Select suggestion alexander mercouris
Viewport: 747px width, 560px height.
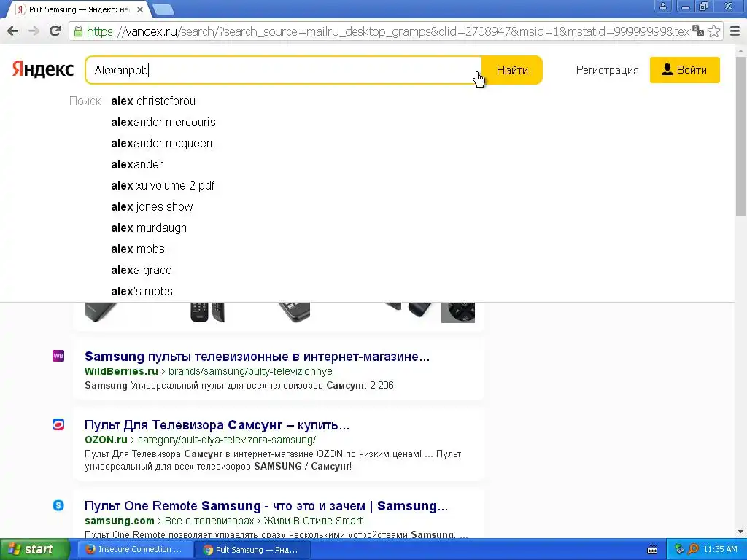(x=163, y=122)
